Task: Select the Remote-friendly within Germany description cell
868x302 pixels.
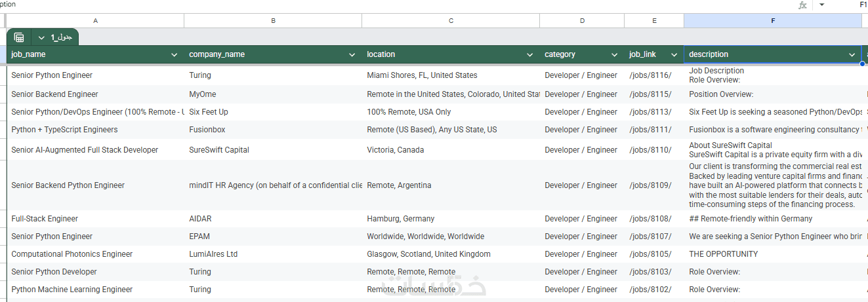Action: coord(773,219)
